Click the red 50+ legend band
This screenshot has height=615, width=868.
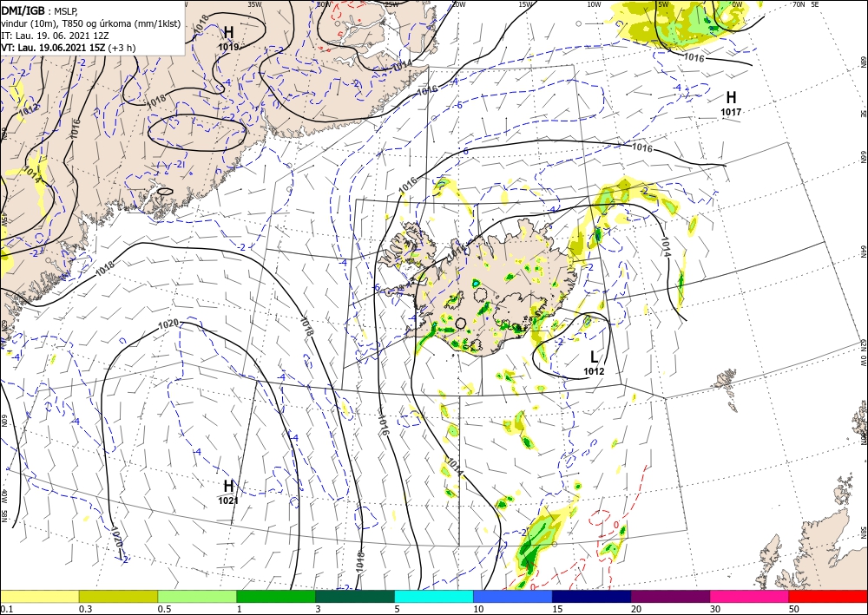click(828, 596)
